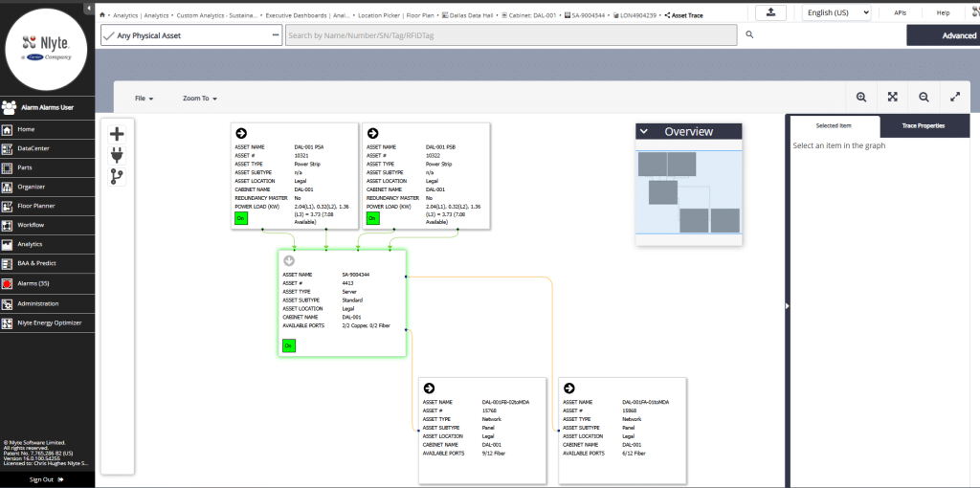Screen dimensions: 980x488
Task: Open the Organizer module
Action: click(x=48, y=187)
